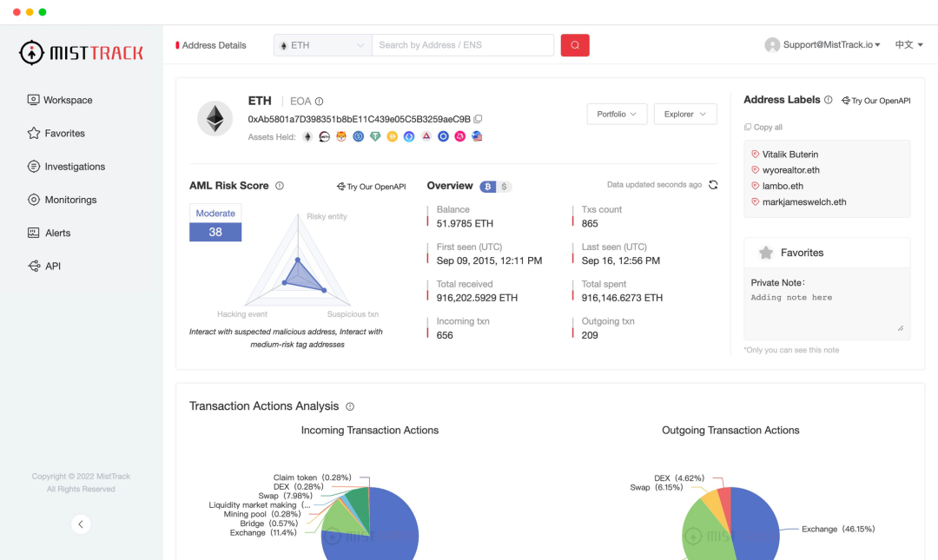Copy the ETH address with copy icon
Screen dimensions: 938x560
478,119
